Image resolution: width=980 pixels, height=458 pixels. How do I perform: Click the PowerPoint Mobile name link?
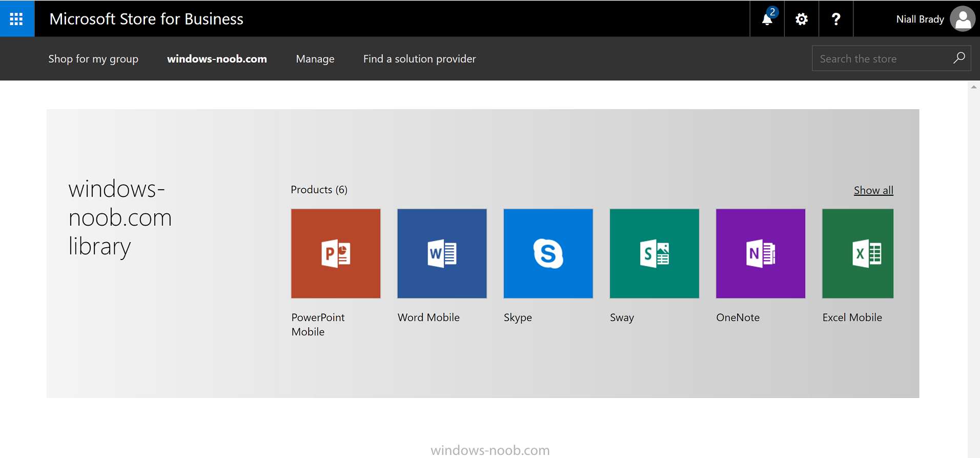click(318, 325)
